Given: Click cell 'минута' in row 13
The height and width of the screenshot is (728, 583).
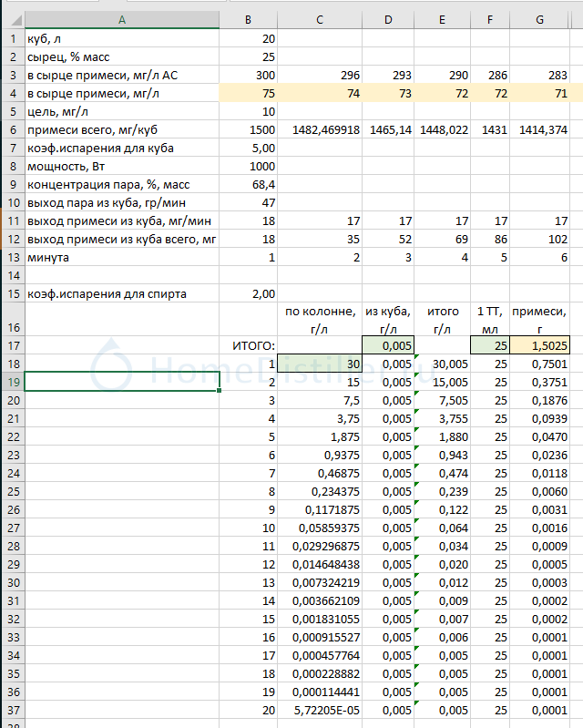Looking at the screenshot, I should [122, 257].
